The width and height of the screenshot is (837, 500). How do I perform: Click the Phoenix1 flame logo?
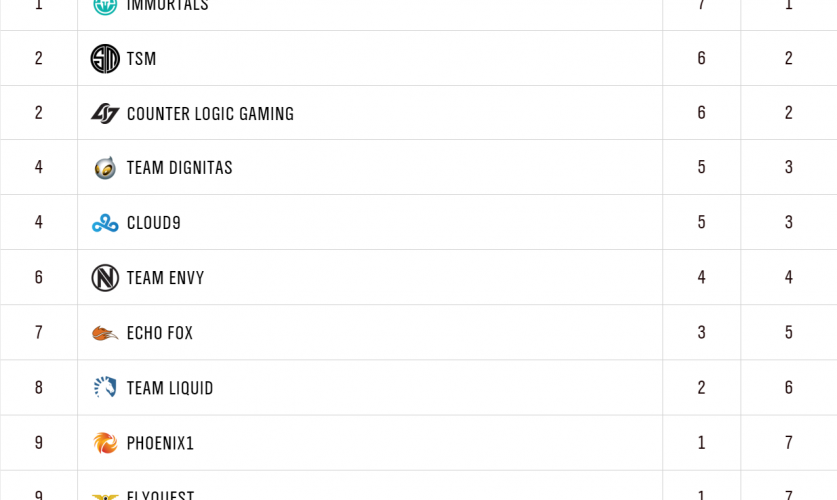[x=105, y=443]
